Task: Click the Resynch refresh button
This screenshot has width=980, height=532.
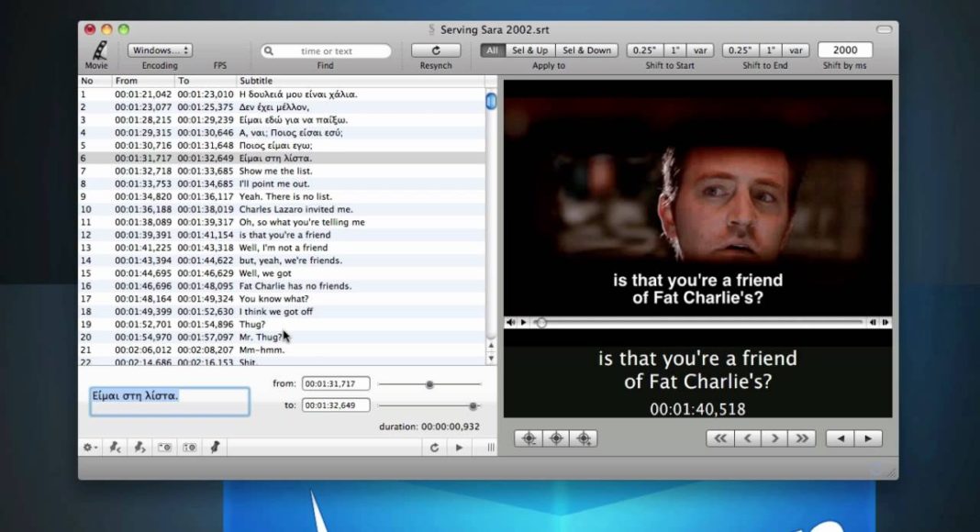Action: click(436, 50)
